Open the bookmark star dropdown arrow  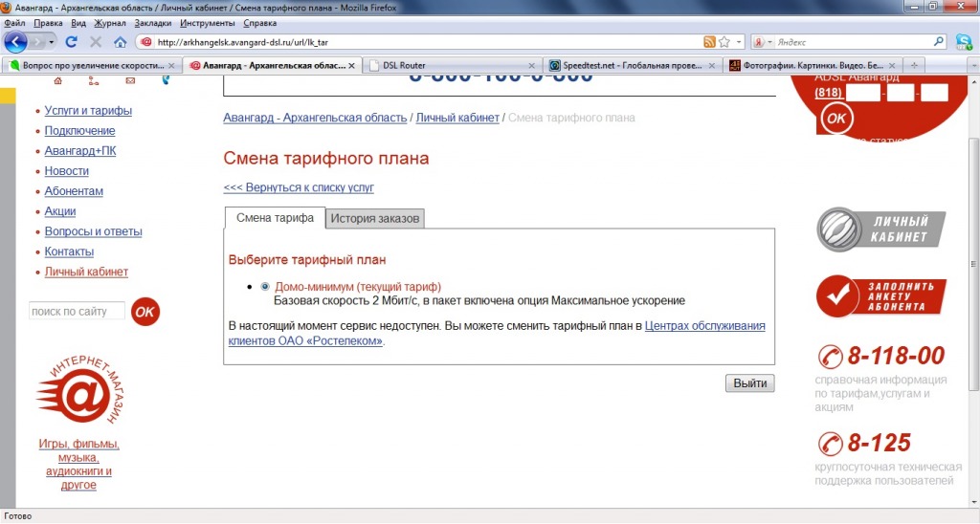[739, 42]
